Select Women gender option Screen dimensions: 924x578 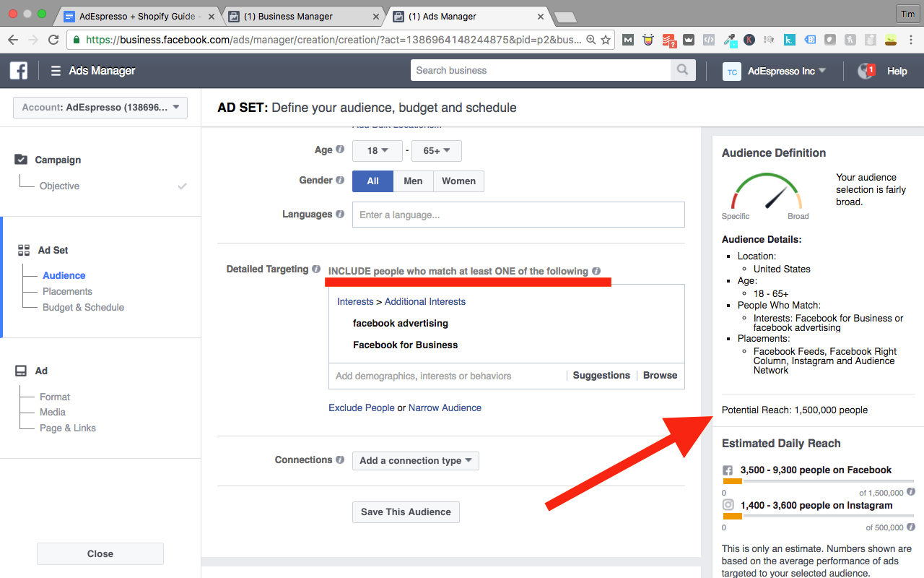(x=458, y=181)
